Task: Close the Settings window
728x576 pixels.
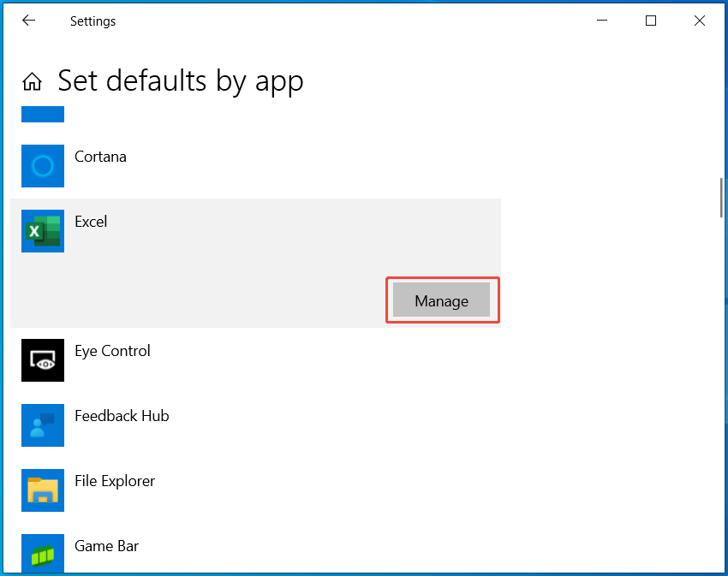Action: [700, 21]
